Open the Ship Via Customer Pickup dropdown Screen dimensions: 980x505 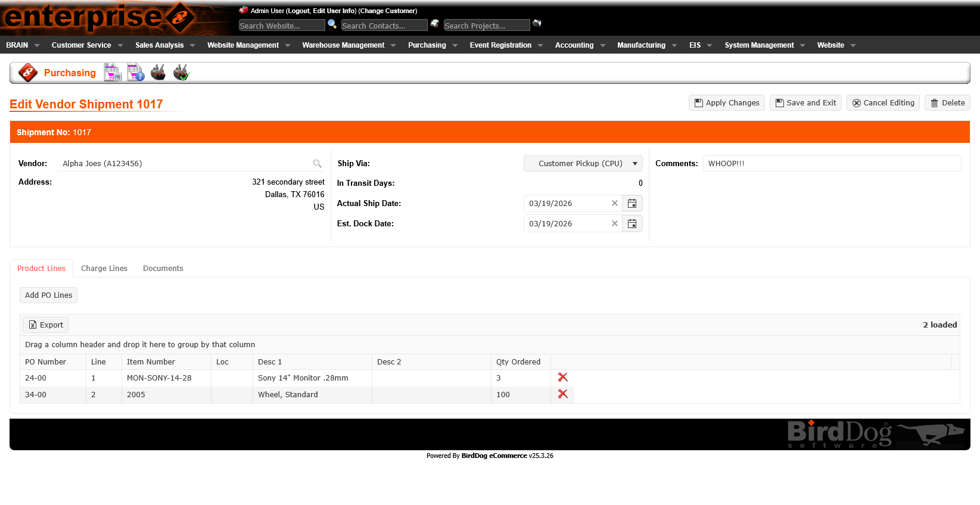tap(583, 163)
